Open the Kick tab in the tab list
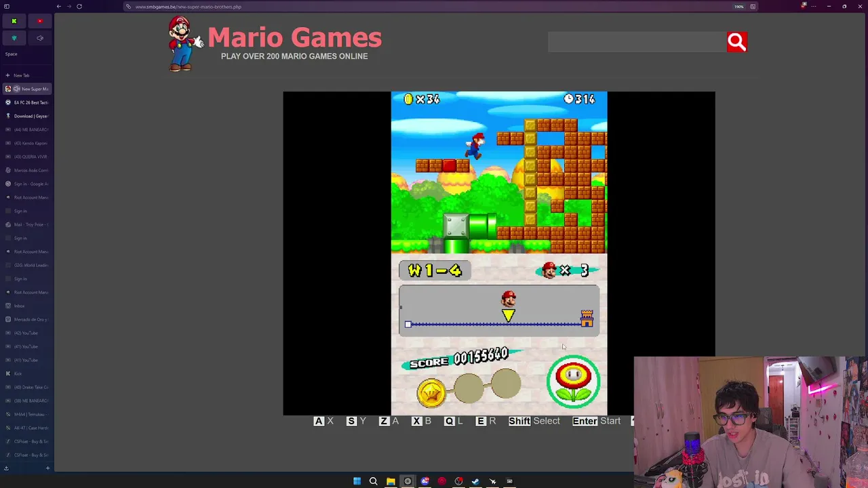 26,373
